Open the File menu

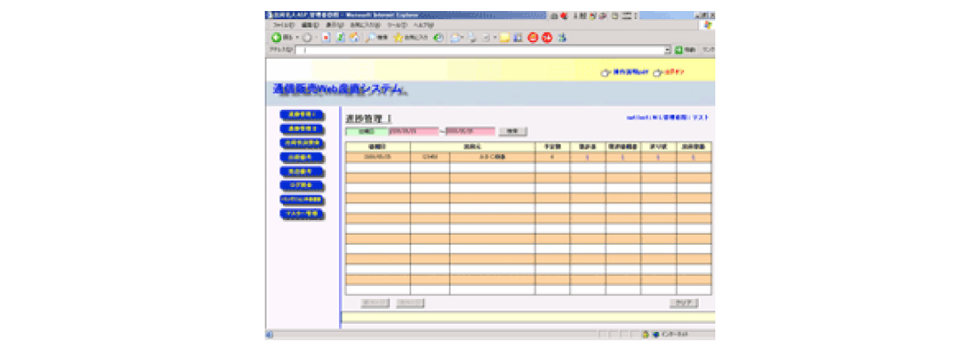pos(284,25)
